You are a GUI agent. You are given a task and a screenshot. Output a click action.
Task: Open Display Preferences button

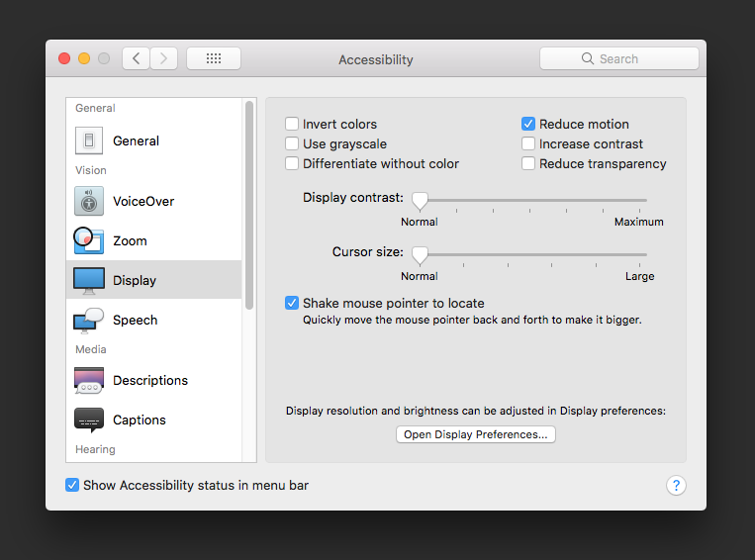coord(475,434)
